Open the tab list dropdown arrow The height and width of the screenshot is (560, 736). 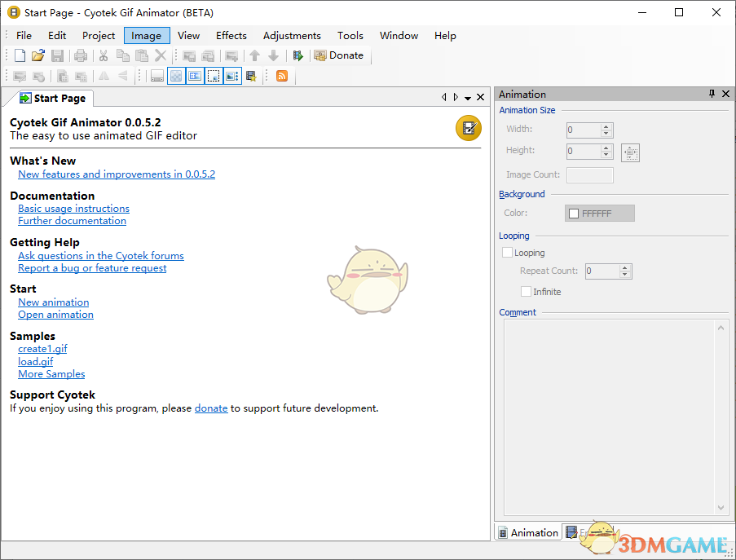tap(467, 96)
